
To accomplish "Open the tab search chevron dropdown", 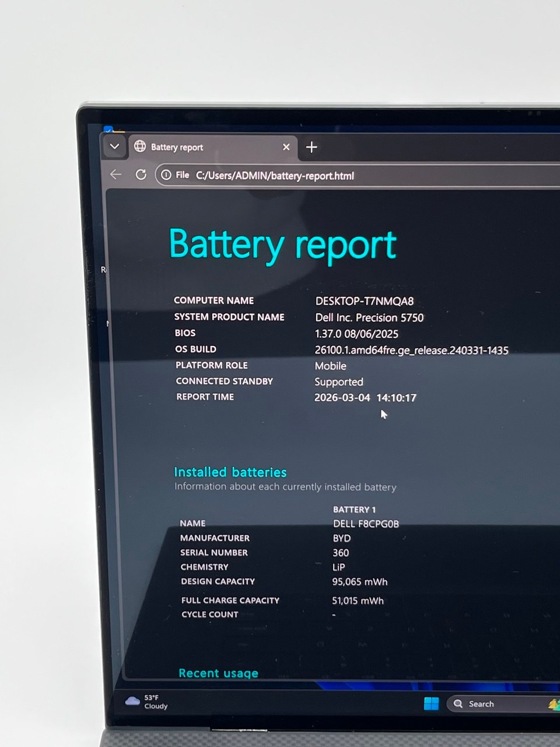I will (114, 146).
